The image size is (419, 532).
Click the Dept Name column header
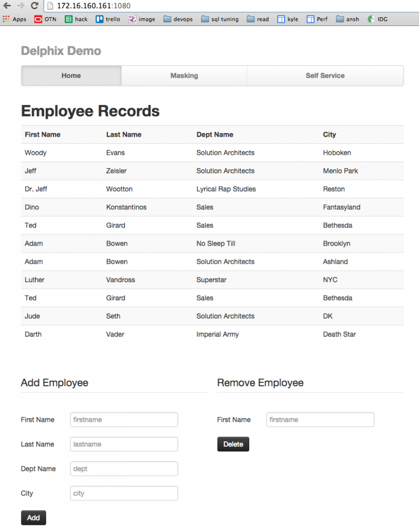coord(214,135)
